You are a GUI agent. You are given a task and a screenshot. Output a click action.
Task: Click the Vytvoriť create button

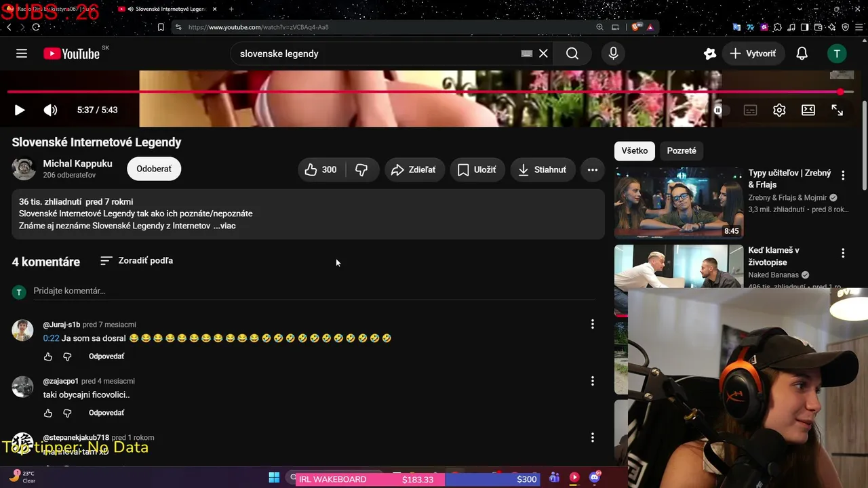753,54
